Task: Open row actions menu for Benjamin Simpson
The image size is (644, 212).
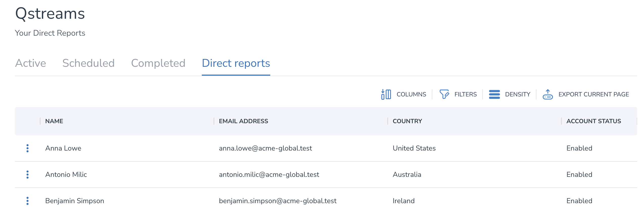Action: coord(28,201)
